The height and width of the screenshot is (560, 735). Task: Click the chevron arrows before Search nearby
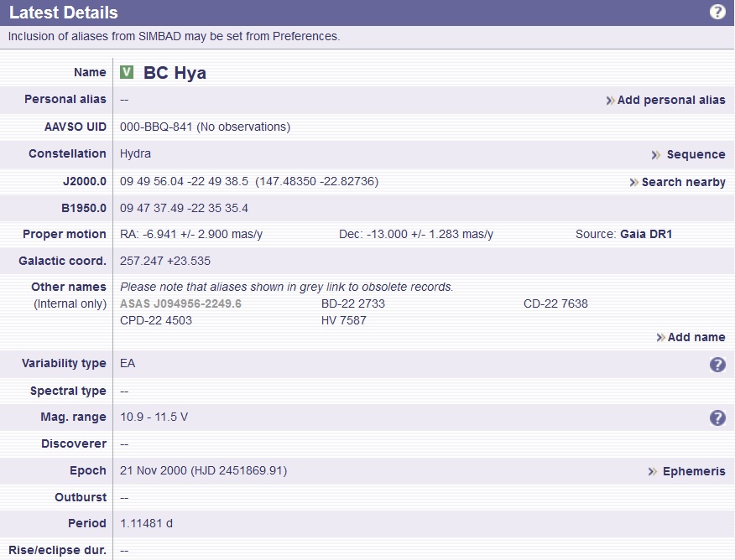click(634, 183)
